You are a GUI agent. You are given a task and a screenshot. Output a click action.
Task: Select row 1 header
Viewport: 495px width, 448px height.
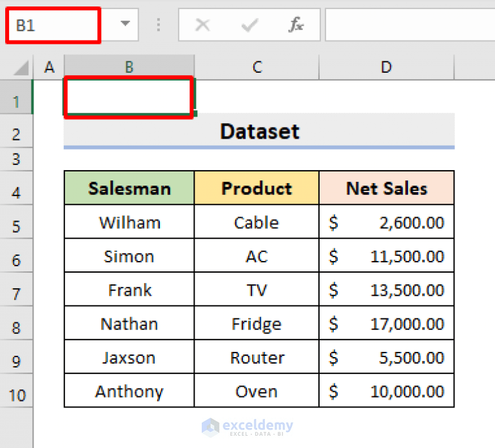click(x=16, y=97)
